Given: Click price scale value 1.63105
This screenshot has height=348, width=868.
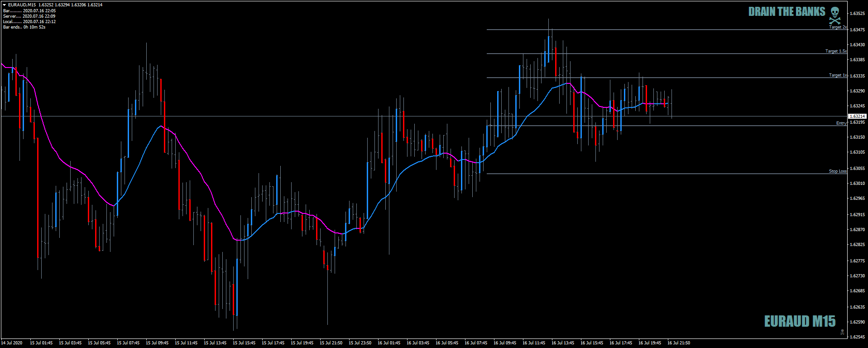Looking at the screenshot, I should click(858, 152).
